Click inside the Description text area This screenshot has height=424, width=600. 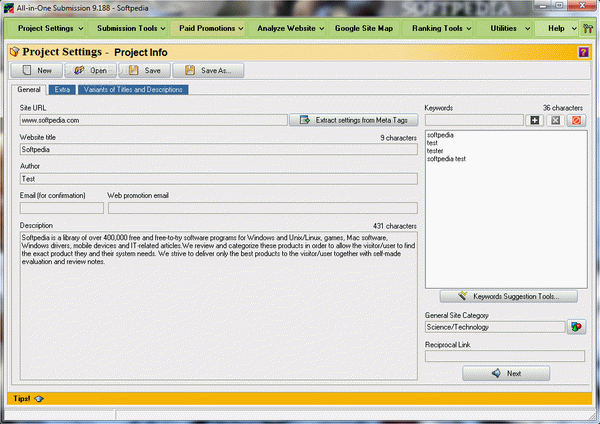point(218,305)
